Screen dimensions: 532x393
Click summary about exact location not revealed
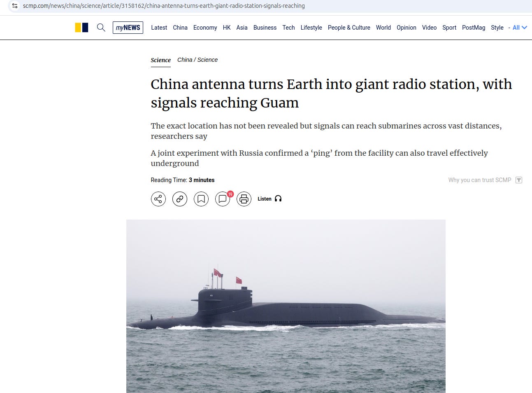(x=326, y=131)
